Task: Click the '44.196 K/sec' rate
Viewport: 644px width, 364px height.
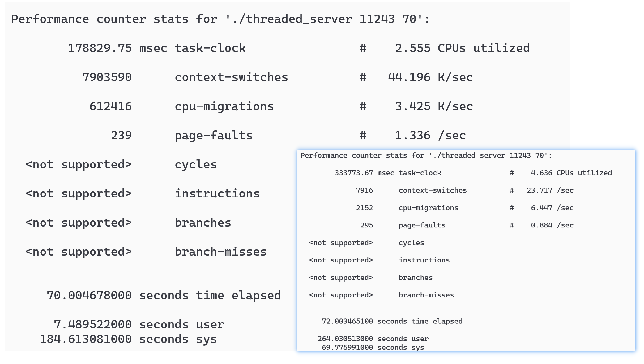Action: click(x=430, y=77)
